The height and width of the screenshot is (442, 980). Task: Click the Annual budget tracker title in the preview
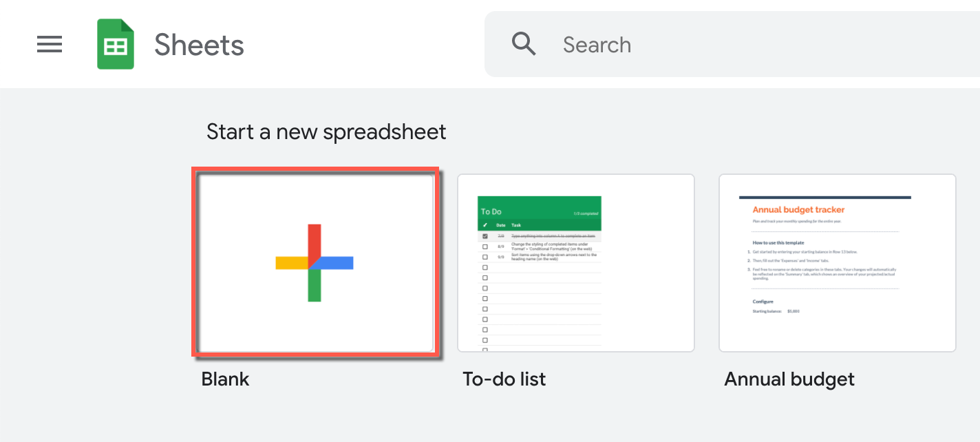[x=798, y=210]
